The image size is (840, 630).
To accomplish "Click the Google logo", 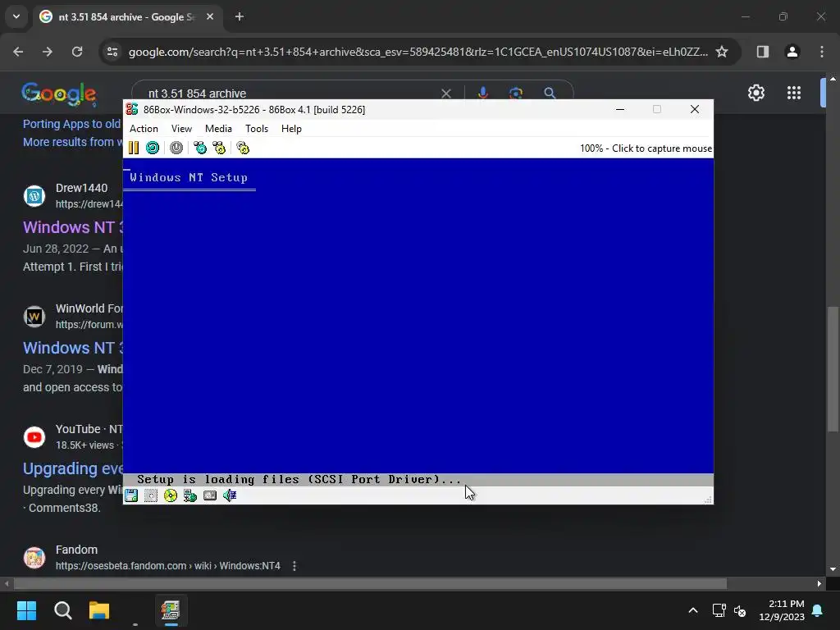I will tap(59, 94).
